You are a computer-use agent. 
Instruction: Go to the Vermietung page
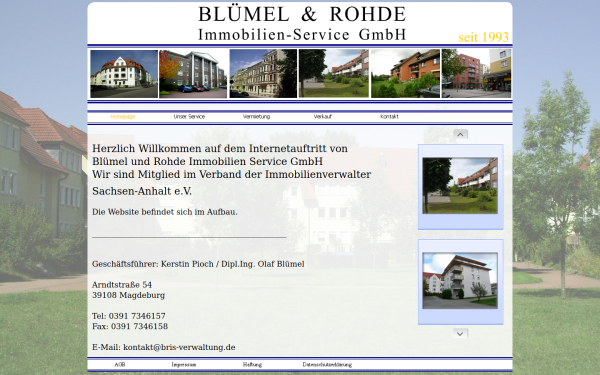pos(256,117)
